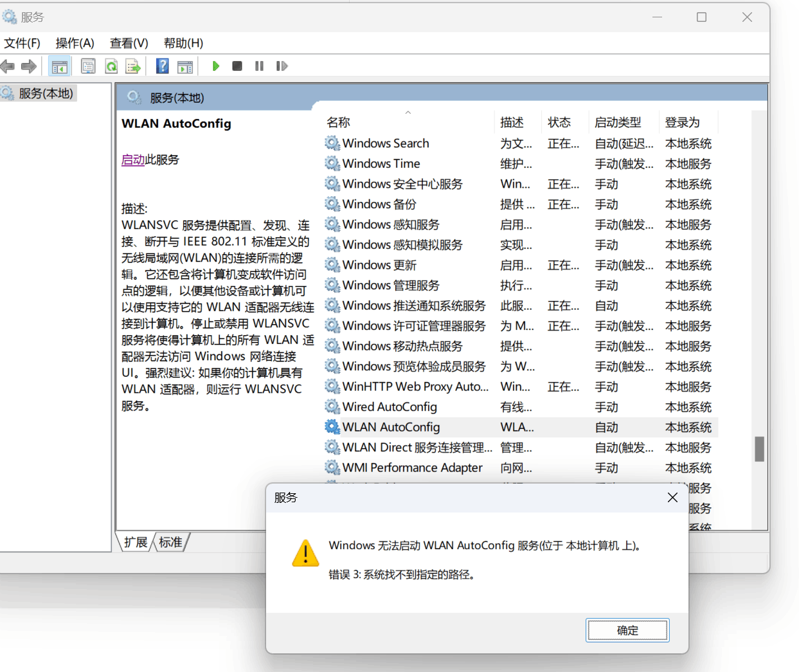Open the 文件(F) menu

pyautogui.click(x=22, y=43)
